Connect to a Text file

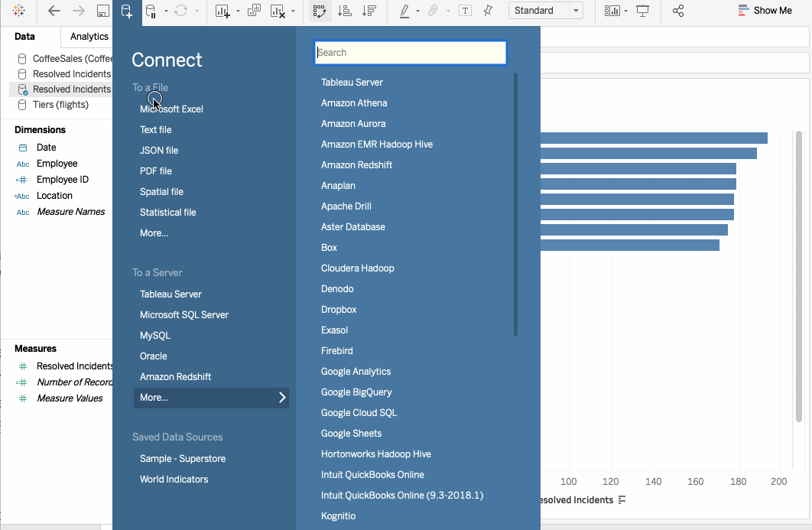(x=155, y=130)
